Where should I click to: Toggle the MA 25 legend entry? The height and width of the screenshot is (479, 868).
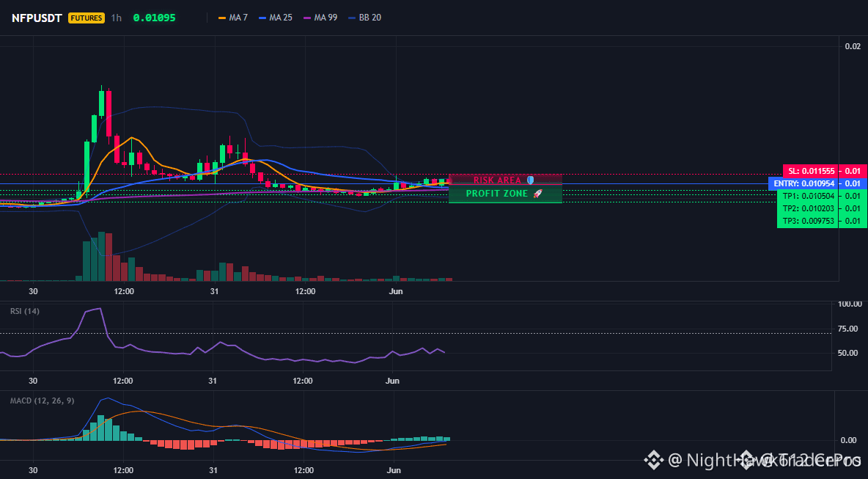point(275,18)
